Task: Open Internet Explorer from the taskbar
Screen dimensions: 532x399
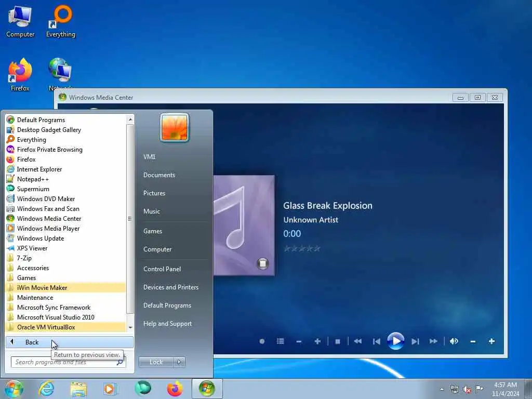Action: tap(46, 389)
